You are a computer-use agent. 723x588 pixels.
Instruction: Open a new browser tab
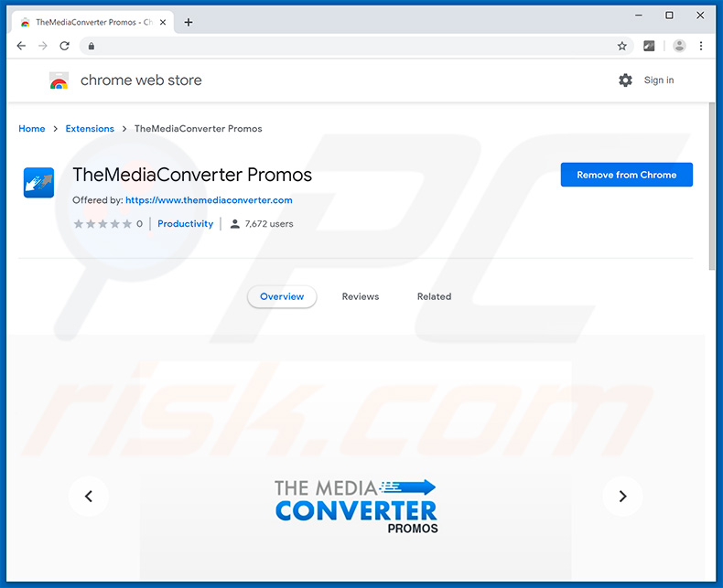189,22
